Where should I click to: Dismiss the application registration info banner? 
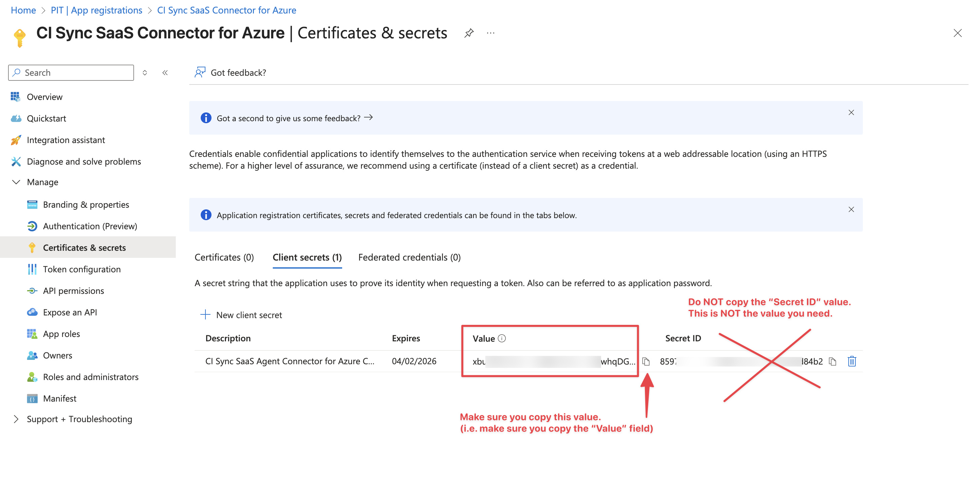point(851,209)
